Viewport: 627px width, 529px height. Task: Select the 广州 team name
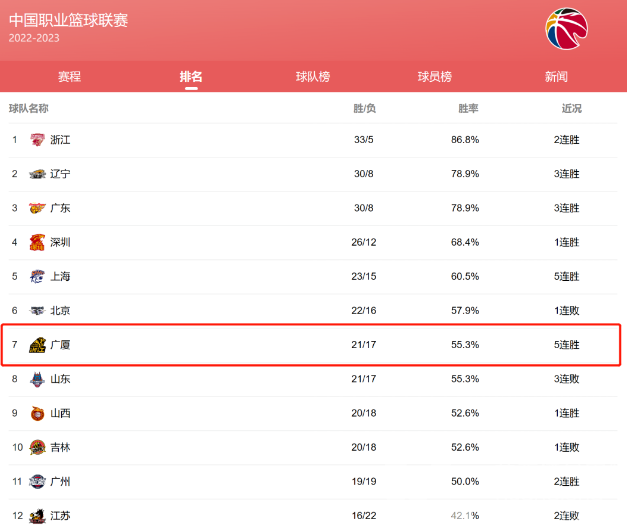60,481
